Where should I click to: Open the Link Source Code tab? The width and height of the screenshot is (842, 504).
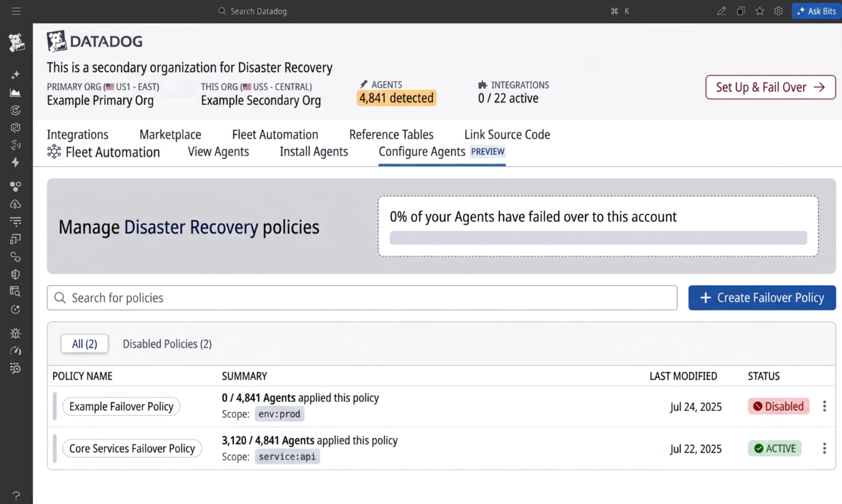507,134
